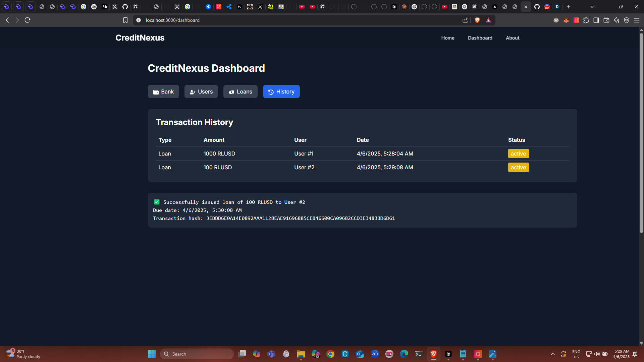This screenshot has height=362, width=644.
Task: Click the Home navigation link
Action: (x=448, y=38)
